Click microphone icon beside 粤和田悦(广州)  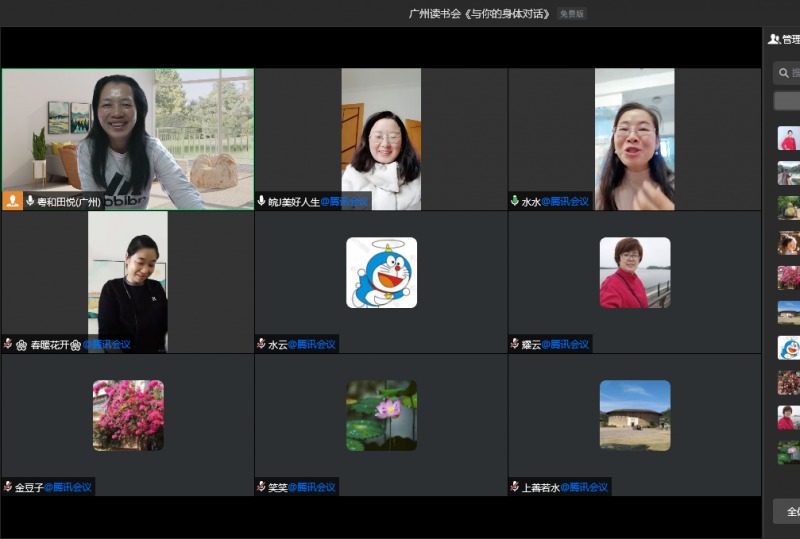click(x=30, y=201)
